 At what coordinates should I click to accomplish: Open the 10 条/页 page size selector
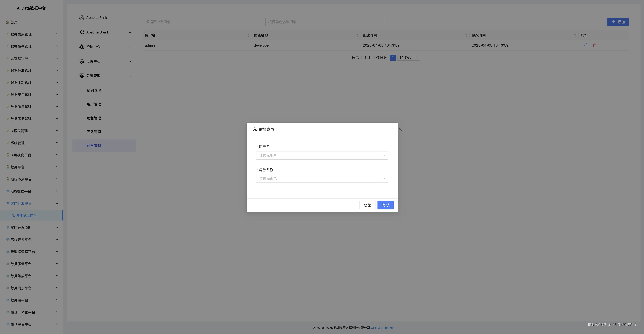(408, 58)
